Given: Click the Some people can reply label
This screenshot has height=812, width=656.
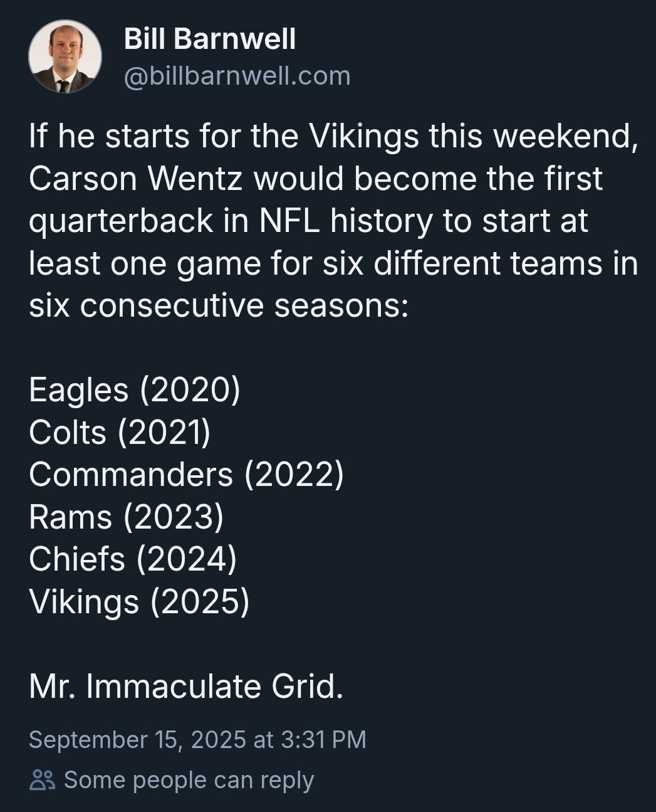Looking at the screenshot, I should point(189,780).
